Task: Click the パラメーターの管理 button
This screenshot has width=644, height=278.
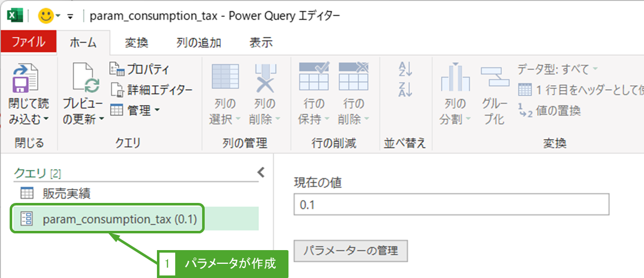Action: click(x=350, y=250)
